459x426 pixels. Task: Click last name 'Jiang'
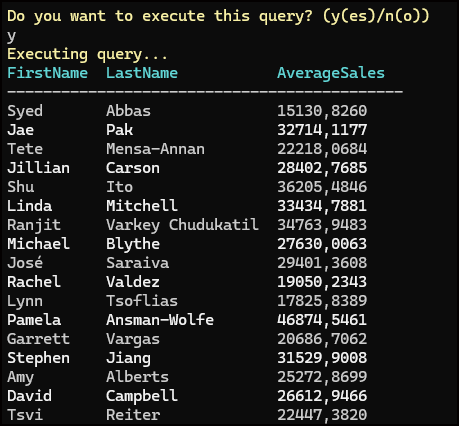point(128,358)
